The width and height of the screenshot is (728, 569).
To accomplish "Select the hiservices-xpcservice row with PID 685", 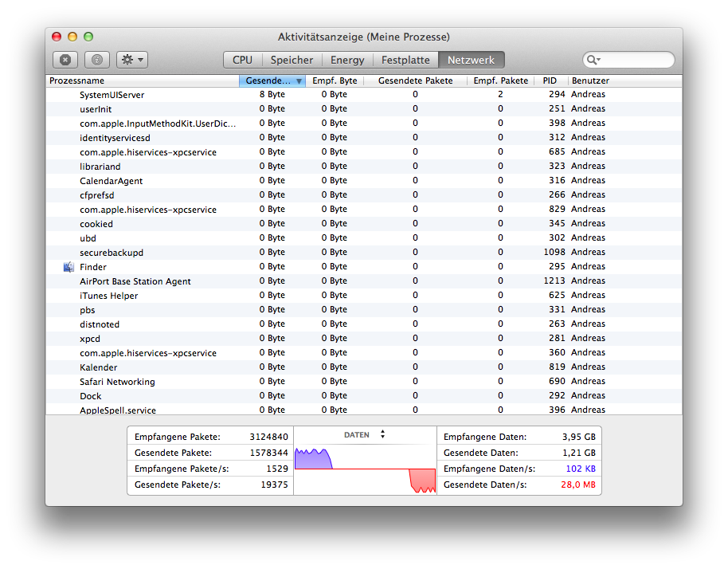I will coord(364,152).
